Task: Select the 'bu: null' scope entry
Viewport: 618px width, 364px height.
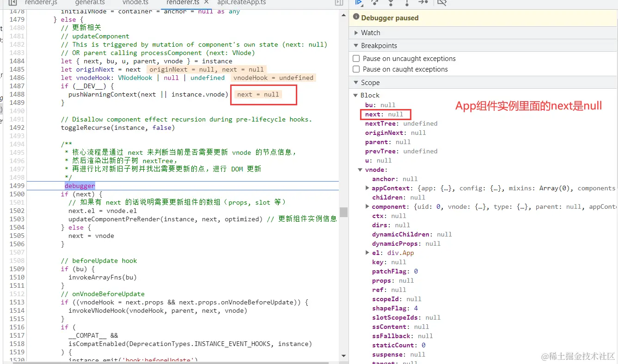Action: coord(380,105)
